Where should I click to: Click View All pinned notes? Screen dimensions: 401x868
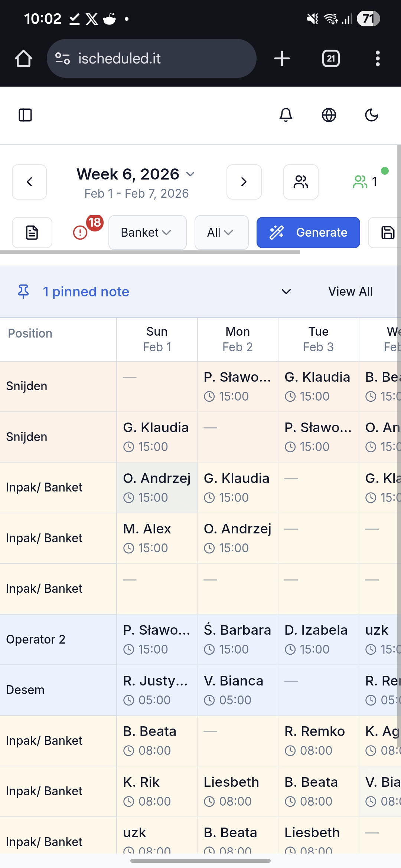click(x=350, y=292)
